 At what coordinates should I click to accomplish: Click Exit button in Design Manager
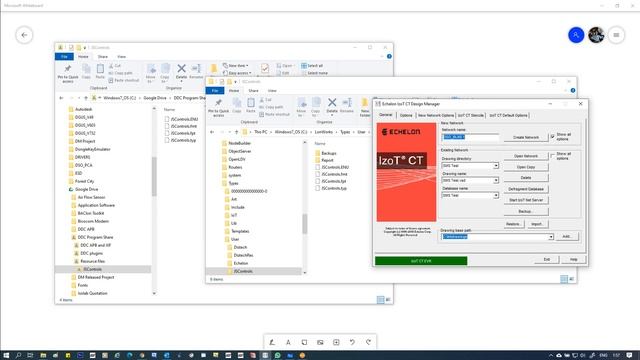coord(547,260)
